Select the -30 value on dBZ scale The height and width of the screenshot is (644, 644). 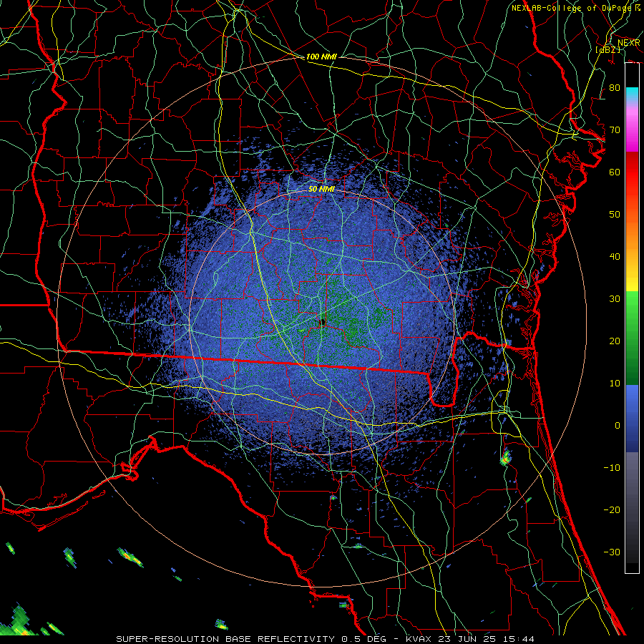tap(612, 552)
